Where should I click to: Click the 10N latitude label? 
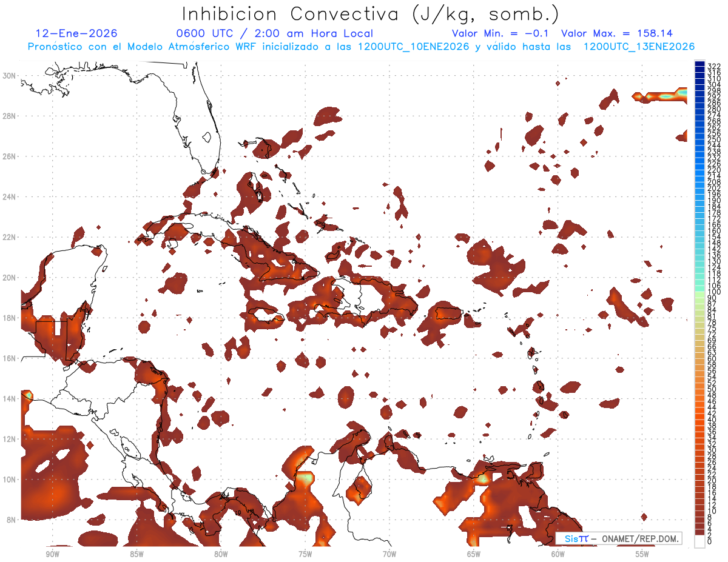point(9,480)
